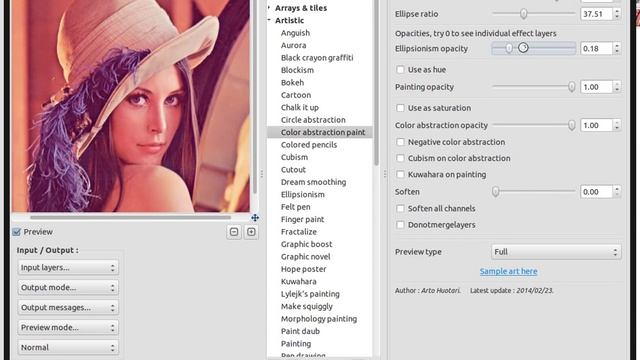Select the Chalk it up filter
Viewport: 640px width, 360px height.
[x=300, y=107]
